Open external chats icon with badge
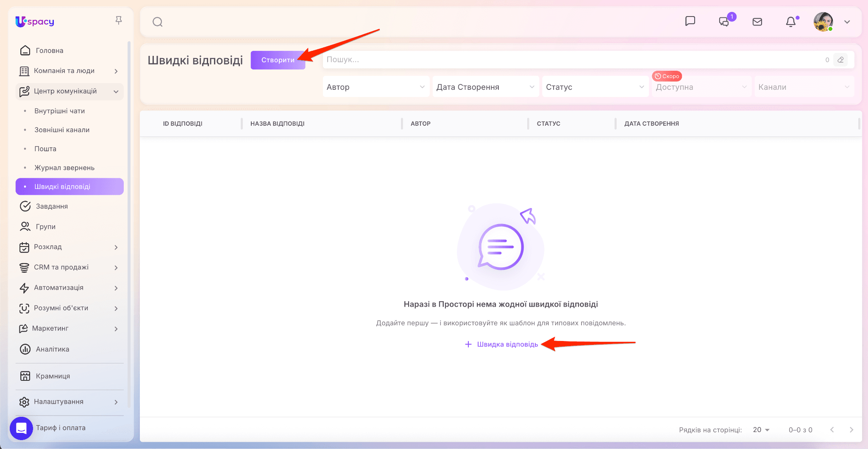 pyautogui.click(x=724, y=22)
